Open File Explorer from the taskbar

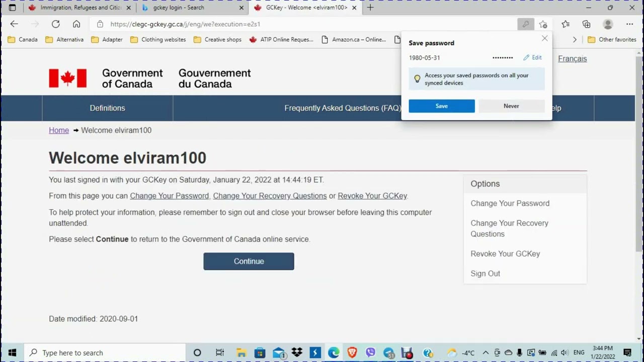pos(242,352)
